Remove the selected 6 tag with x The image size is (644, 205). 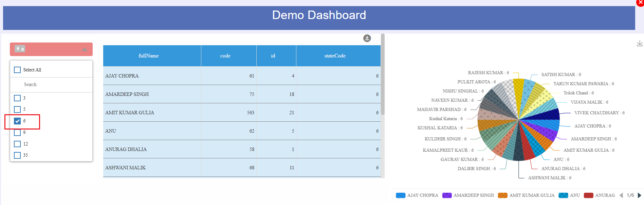tap(23, 49)
